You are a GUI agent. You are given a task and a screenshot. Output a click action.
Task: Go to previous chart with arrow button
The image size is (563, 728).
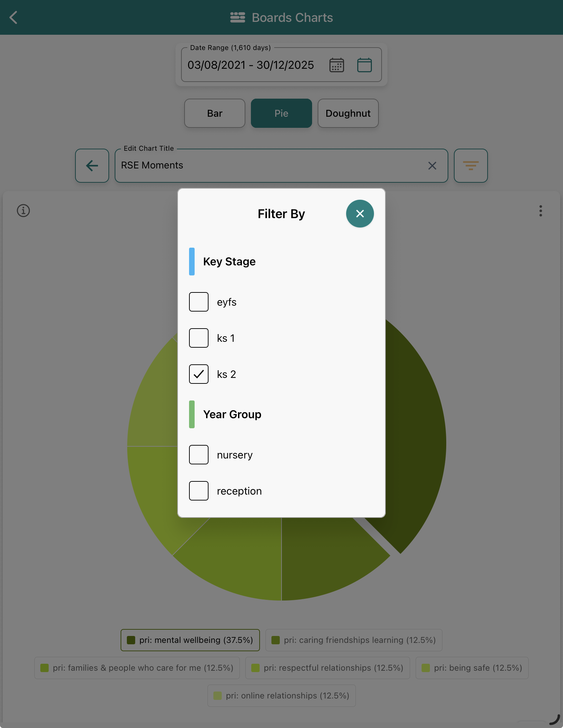[x=92, y=166]
